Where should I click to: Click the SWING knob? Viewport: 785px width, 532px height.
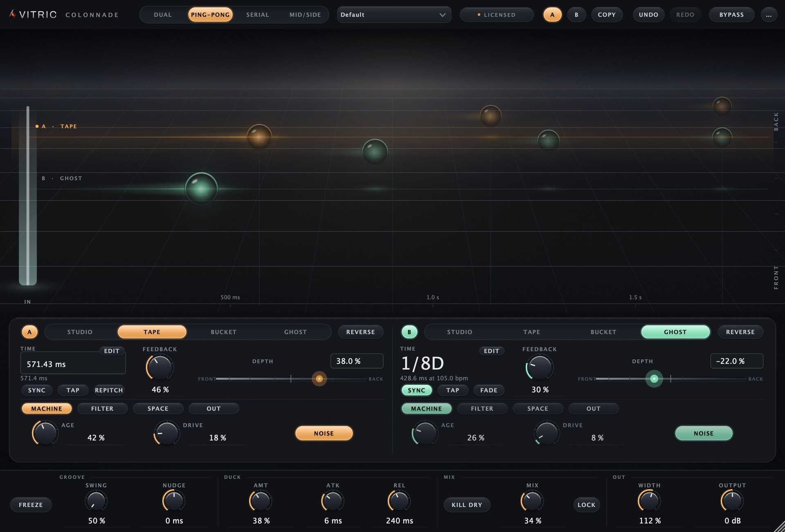point(96,501)
